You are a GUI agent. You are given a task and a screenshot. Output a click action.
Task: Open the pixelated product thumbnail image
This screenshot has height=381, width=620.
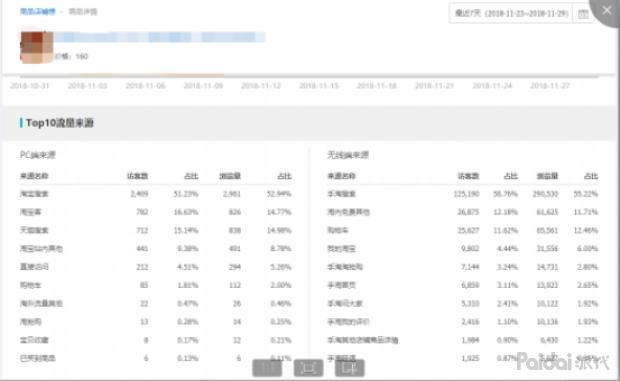coord(36,47)
